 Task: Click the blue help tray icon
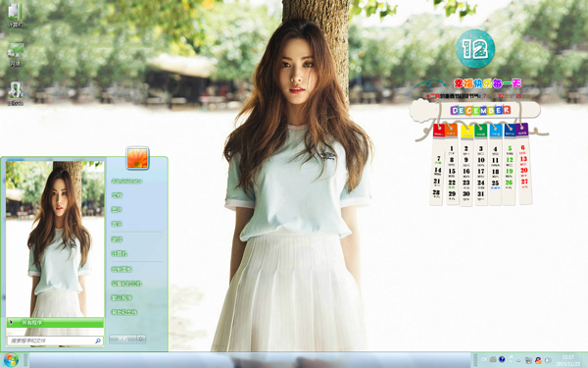(502, 359)
